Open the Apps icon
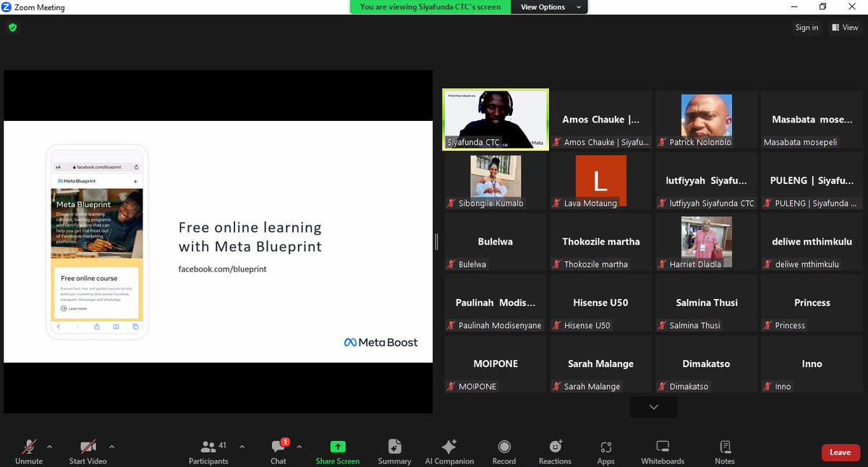 (x=606, y=447)
